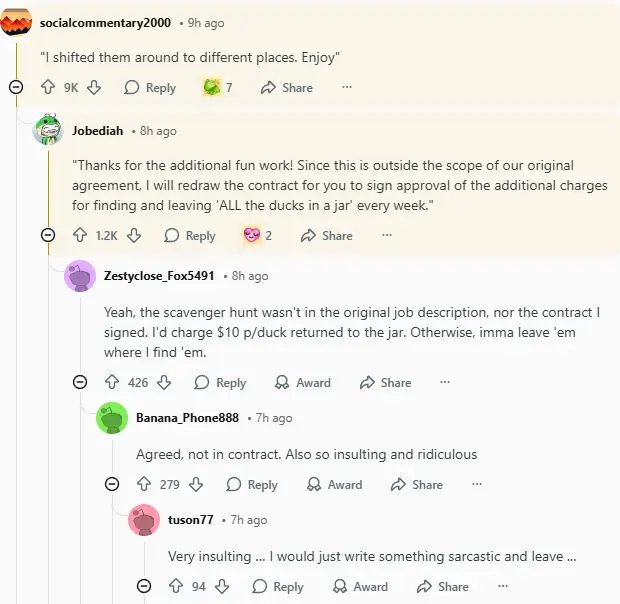
Task: Downvote socialcommentary2000's comment
Action: (x=94, y=88)
